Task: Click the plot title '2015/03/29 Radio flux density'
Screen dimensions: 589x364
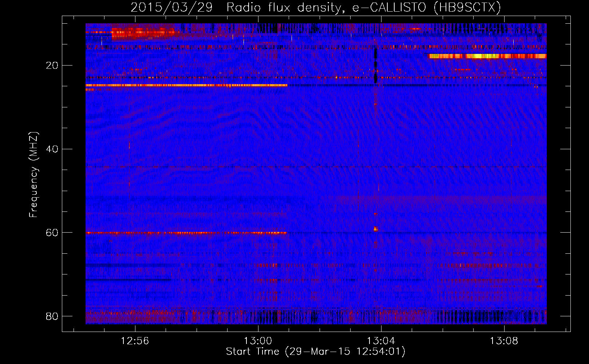Action: (x=316, y=7)
